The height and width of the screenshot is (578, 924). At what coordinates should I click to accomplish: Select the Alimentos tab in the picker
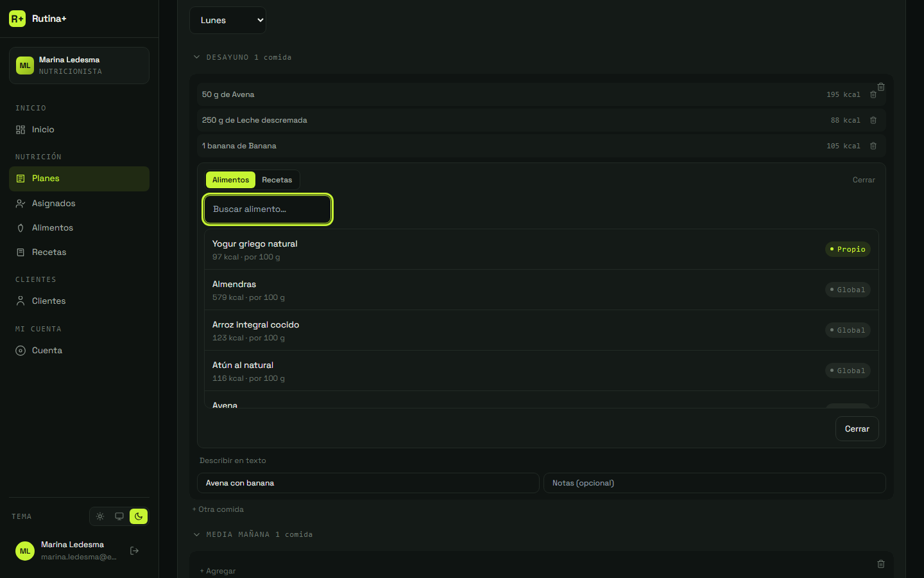230,180
